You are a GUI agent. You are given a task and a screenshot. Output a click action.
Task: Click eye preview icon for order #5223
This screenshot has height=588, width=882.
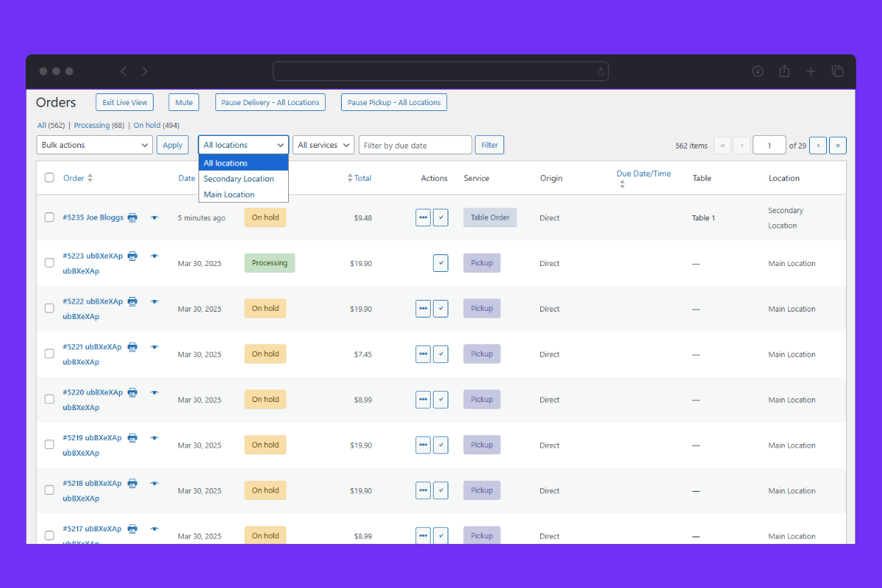coord(154,256)
